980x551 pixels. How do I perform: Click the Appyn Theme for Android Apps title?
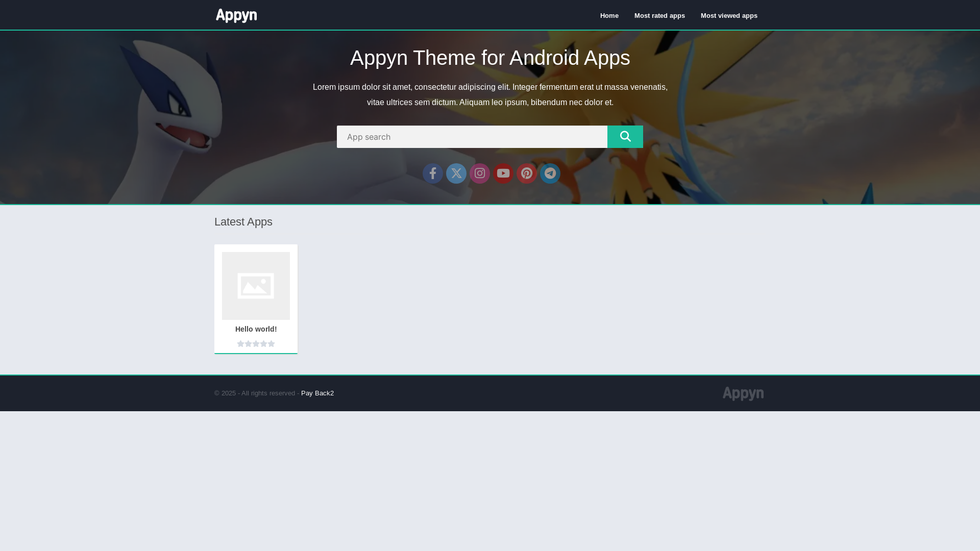490,58
